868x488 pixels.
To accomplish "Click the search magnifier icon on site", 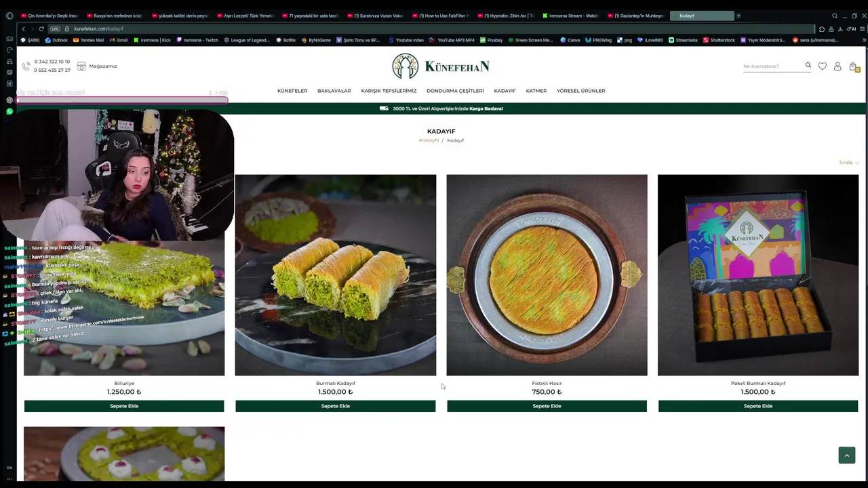I will 808,66.
